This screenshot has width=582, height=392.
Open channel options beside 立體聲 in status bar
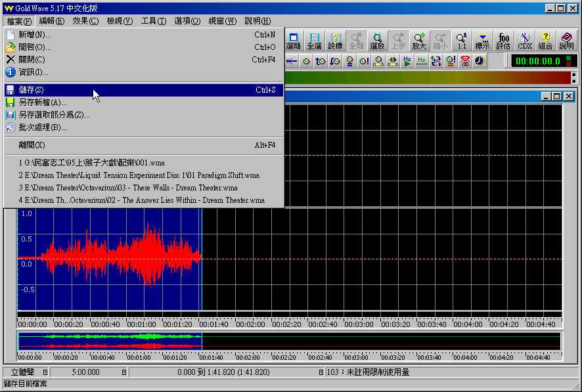coord(45,372)
